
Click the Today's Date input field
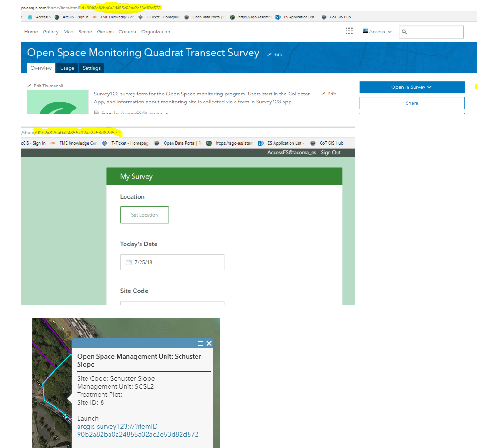click(172, 262)
